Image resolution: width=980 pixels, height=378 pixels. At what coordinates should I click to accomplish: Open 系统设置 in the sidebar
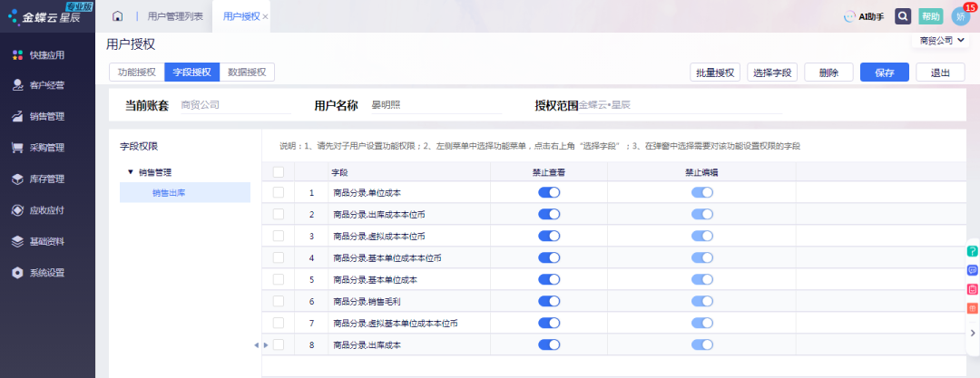click(47, 273)
